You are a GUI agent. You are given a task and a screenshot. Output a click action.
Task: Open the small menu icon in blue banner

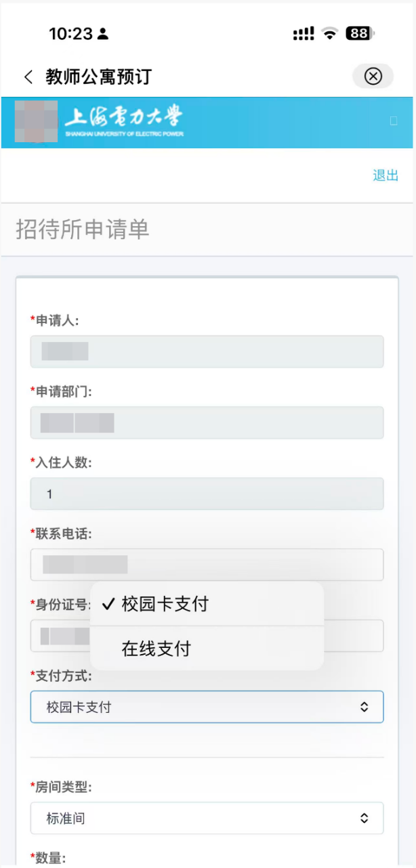point(394,121)
